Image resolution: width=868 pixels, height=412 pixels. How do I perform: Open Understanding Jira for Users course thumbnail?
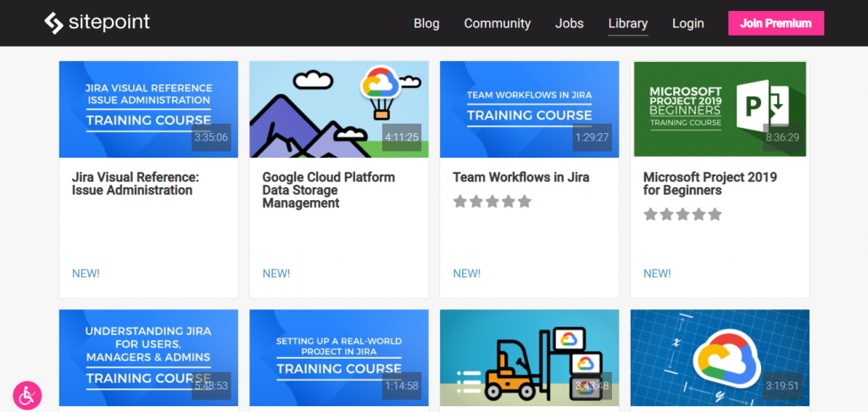(148, 358)
